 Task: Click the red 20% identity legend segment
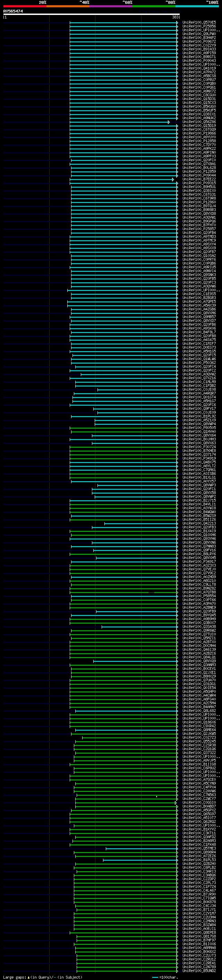25,6
